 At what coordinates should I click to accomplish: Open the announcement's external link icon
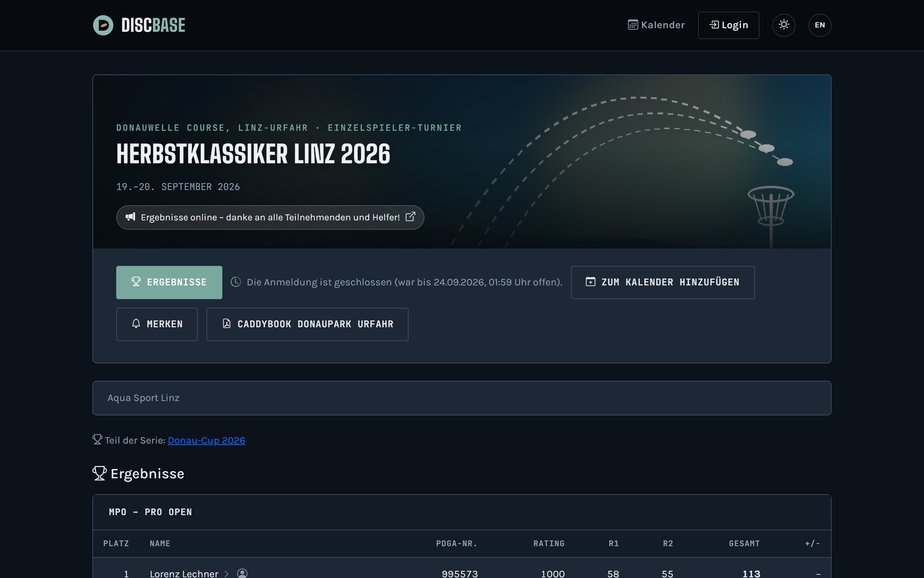tap(410, 217)
